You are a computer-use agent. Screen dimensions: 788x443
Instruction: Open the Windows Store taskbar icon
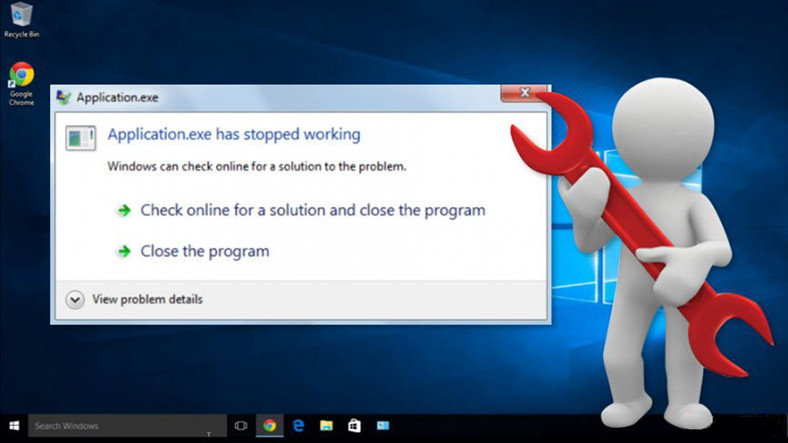pyautogui.click(x=354, y=426)
